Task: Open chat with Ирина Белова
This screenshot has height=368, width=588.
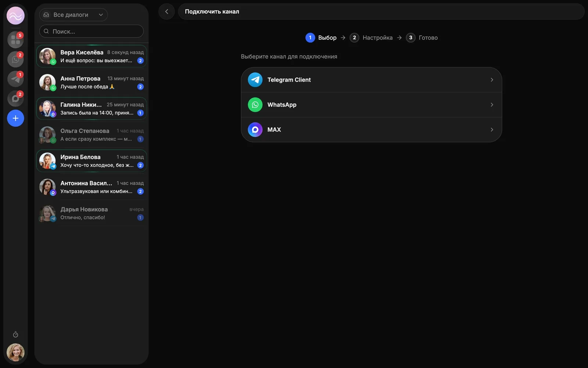Action: [x=92, y=161]
